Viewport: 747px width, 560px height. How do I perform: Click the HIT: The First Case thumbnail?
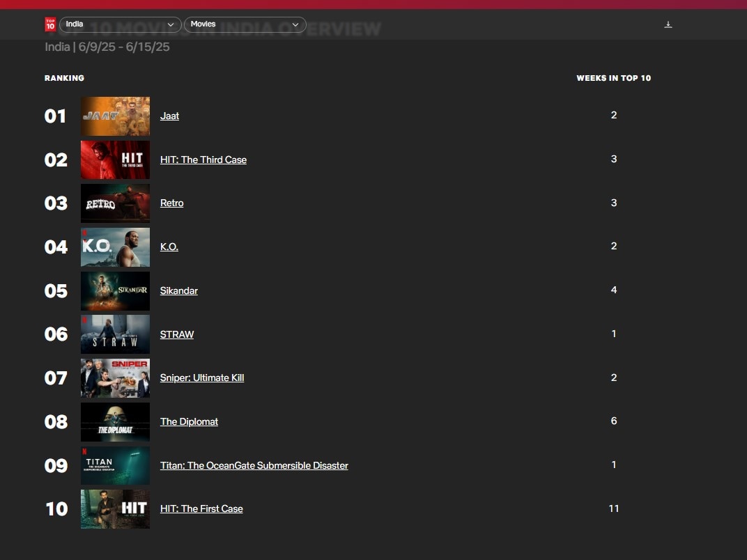tap(115, 509)
